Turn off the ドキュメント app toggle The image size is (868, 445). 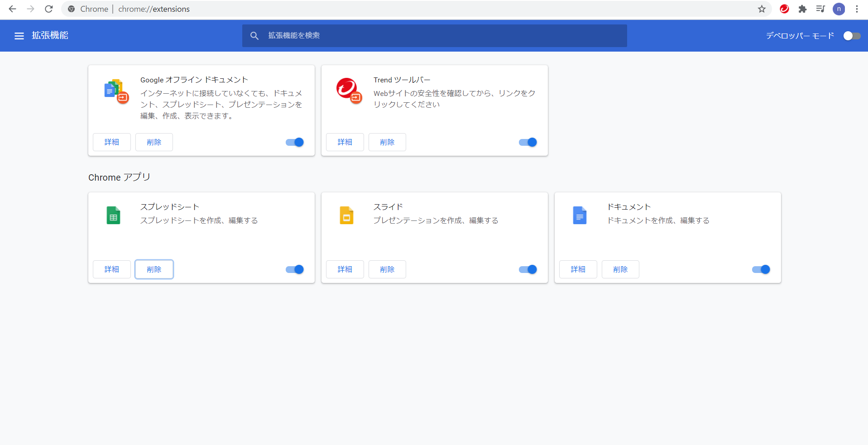(x=761, y=269)
